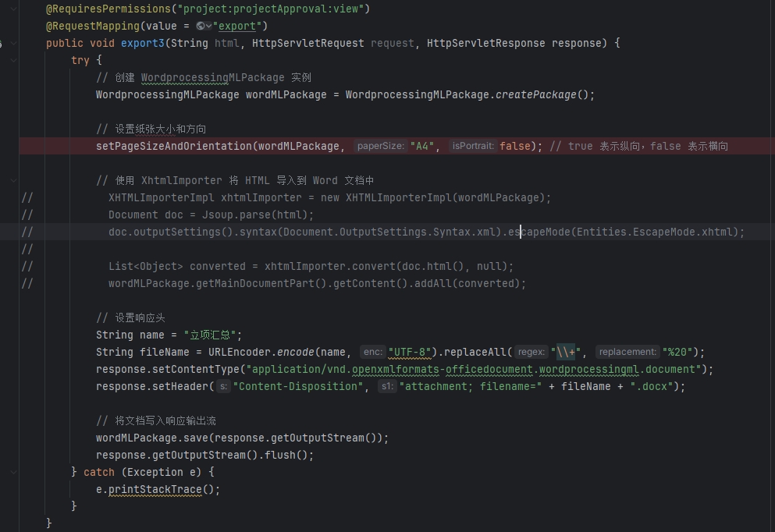Open the URL mapping globe icon before "export"
This screenshot has height=532, width=775.
click(x=201, y=27)
